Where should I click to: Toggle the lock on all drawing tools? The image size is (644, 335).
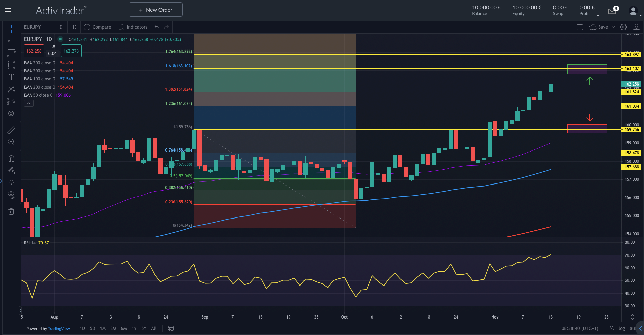pyautogui.click(x=11, y=183)
